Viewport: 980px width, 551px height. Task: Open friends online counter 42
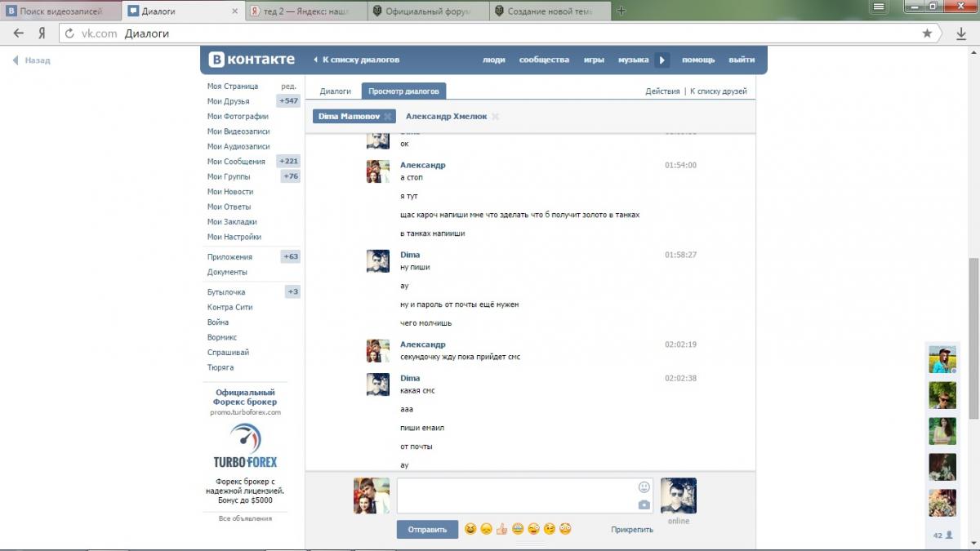click(942, 535)
